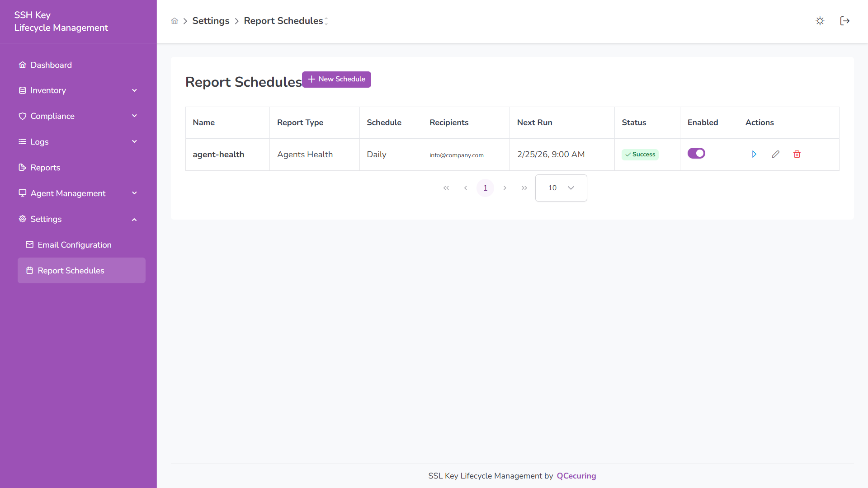The image size is (868, 488).
Task: Create a New Schedule
Action: coord(336,79)
